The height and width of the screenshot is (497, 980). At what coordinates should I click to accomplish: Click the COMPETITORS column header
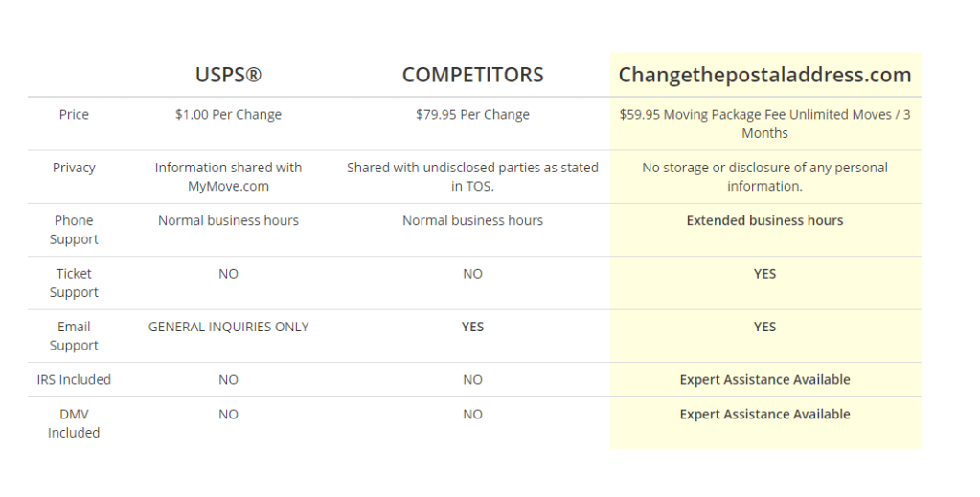point(472,75)
